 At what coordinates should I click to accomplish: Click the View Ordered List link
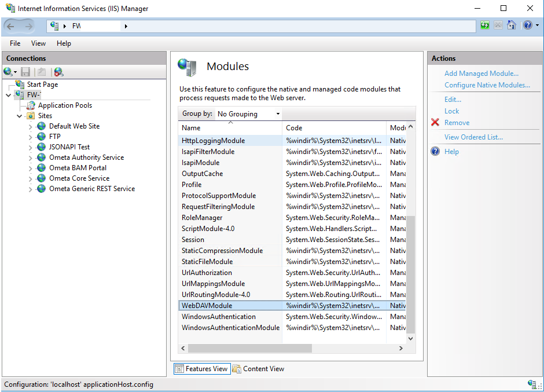coord(472,137)
